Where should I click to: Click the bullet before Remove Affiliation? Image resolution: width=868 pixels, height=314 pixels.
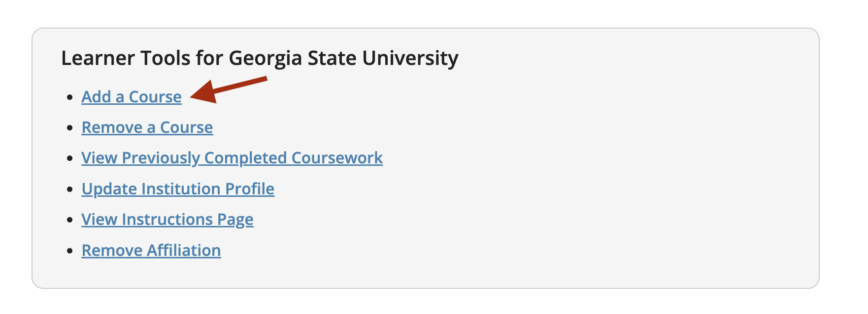(x=70, y=251)
